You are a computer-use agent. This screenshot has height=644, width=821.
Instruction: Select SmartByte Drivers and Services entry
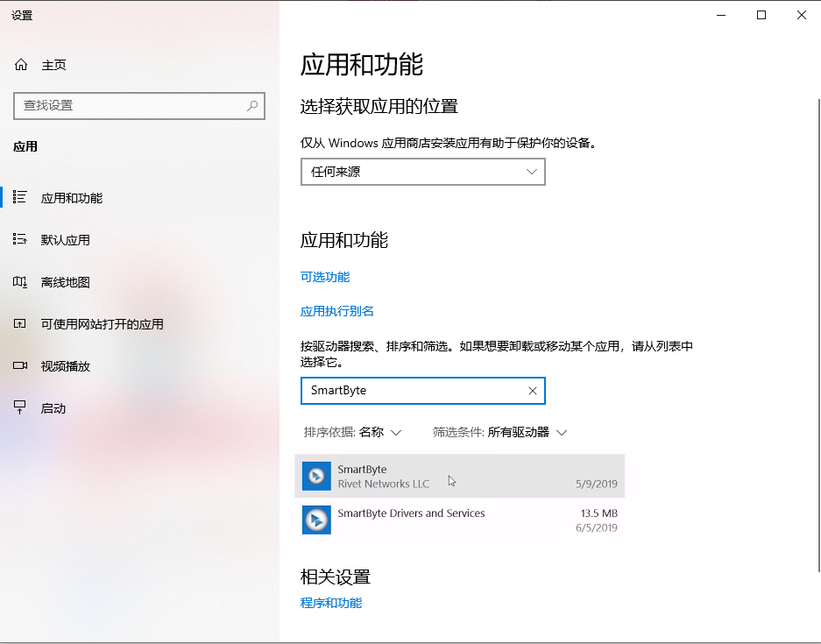460,520
